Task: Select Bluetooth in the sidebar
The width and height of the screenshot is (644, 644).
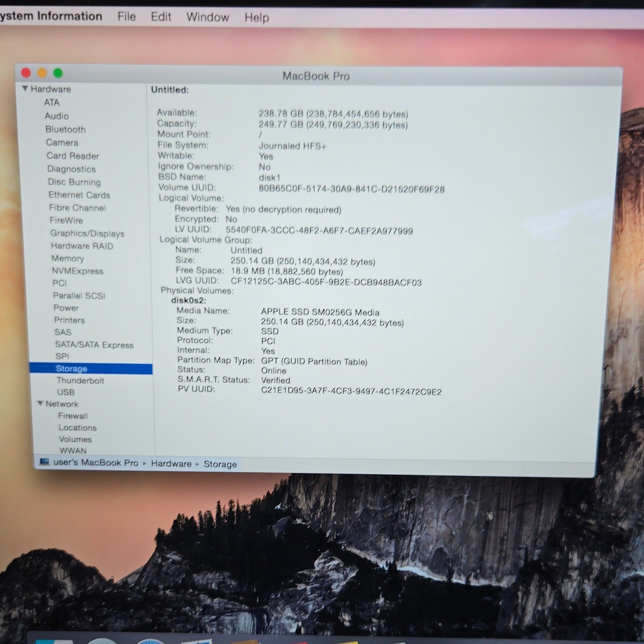Action: click(x=66, y=129)
